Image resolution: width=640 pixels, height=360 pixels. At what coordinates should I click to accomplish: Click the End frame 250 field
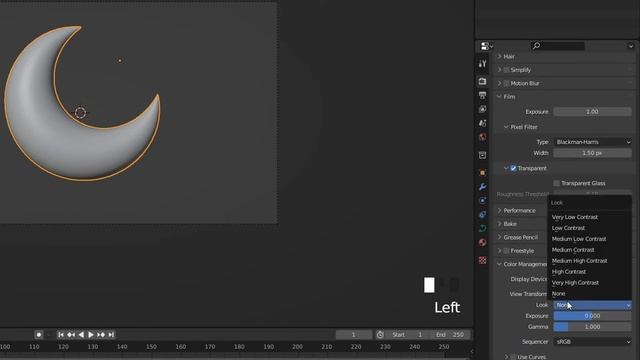click(x=449, y=335)
